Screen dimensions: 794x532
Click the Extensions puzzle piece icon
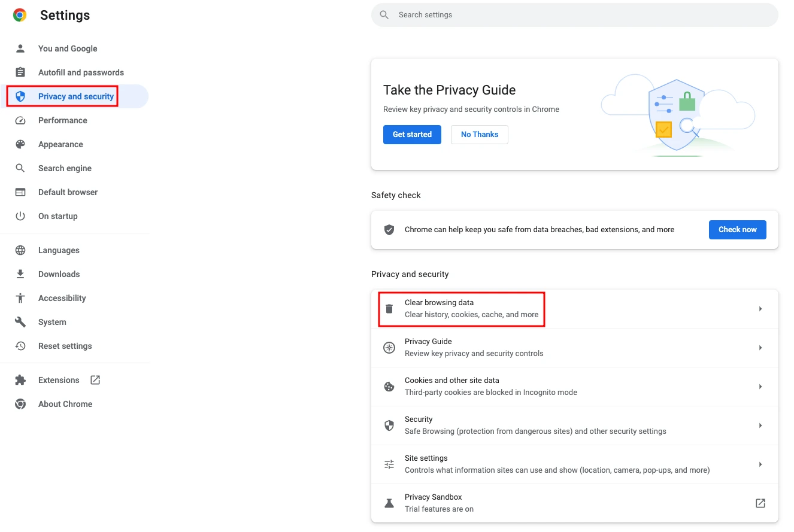tap(20, 380)
